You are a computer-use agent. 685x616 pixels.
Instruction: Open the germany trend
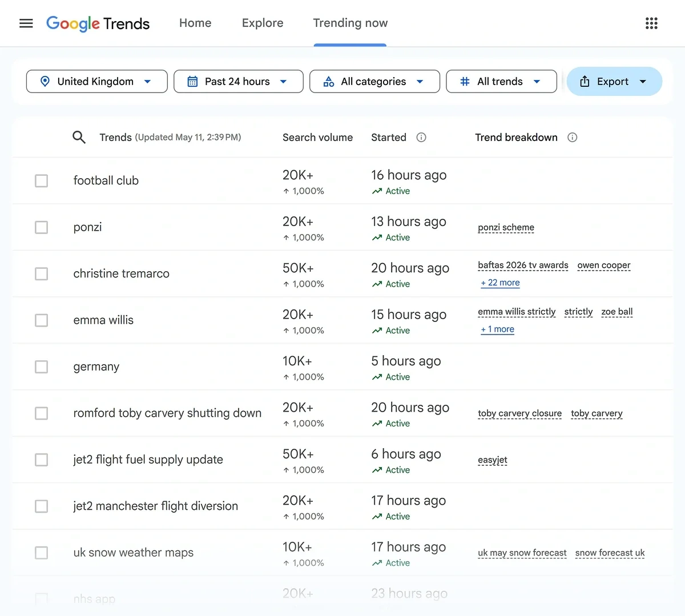tap(96, 367)
